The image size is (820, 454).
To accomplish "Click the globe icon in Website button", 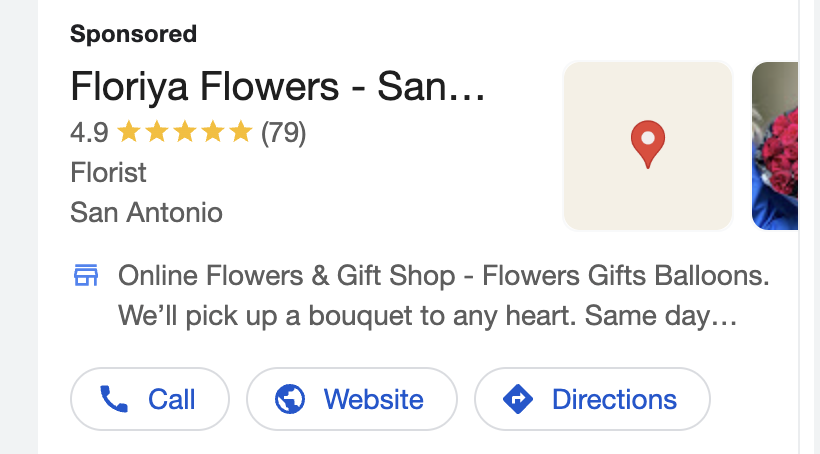I will click(290, 400).
